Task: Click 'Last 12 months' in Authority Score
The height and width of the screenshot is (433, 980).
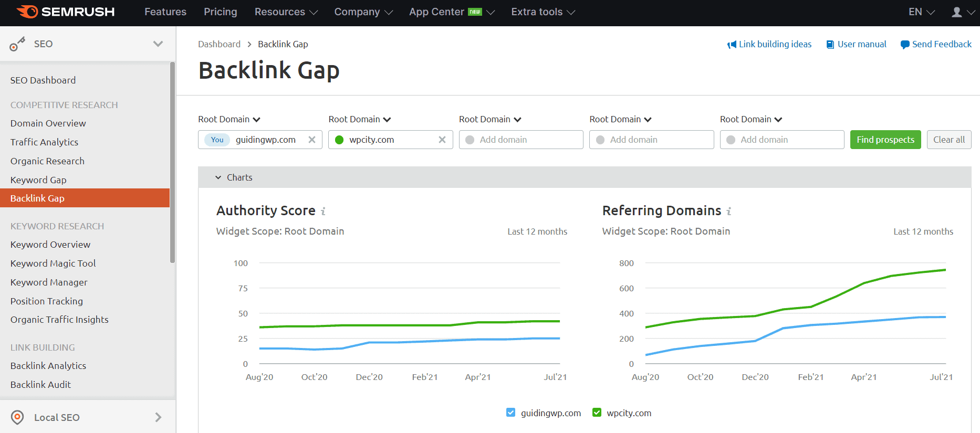Action: (537, 231)
